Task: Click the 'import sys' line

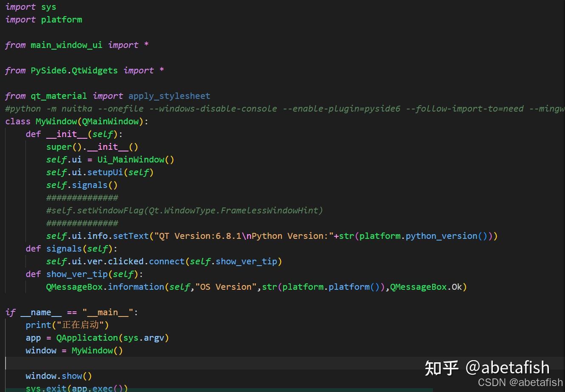Action: coord(31,7)
